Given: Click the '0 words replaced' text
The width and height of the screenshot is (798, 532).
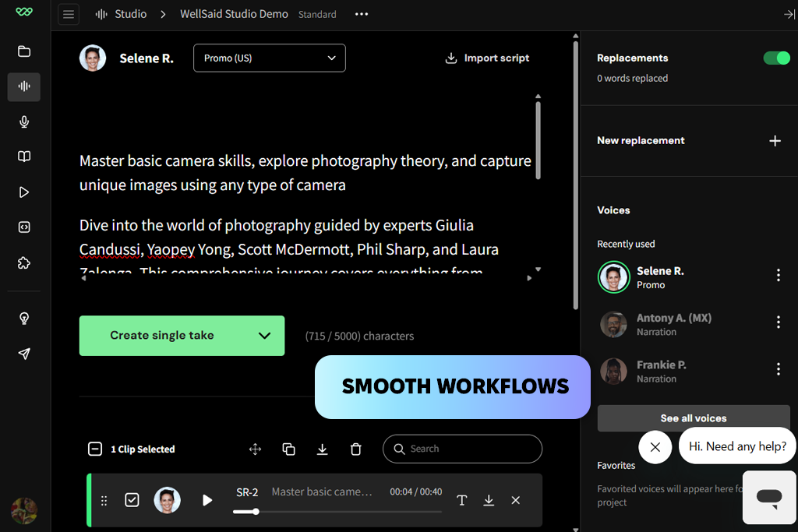Looking at the screenshot, I should coord(632,79).
